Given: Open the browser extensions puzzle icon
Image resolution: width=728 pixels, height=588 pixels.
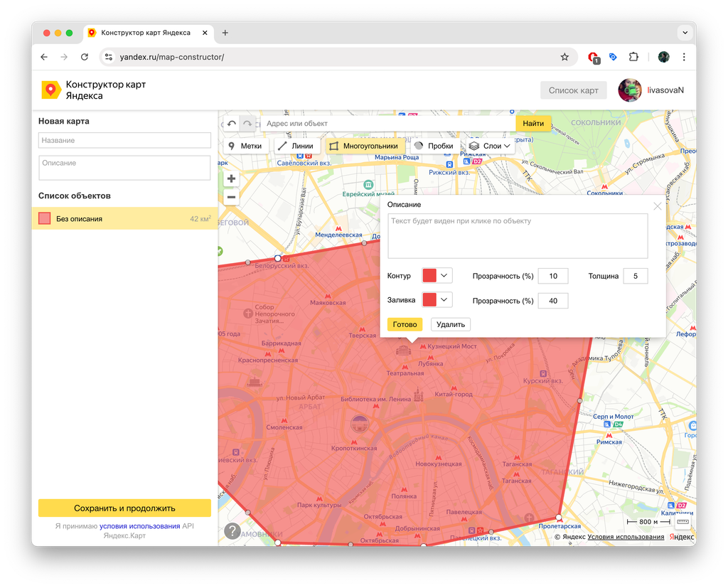Looking at the screenshot, I should point(633,57).
